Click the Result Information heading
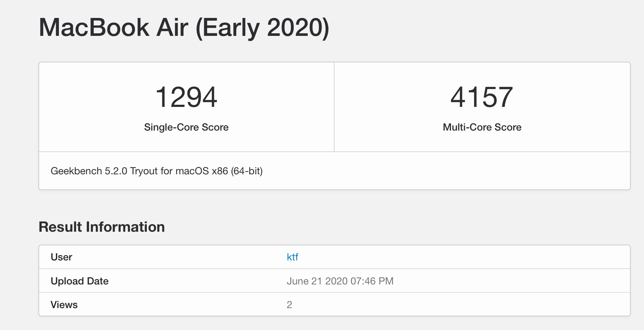Screen dimensions: 644x330 102,227
